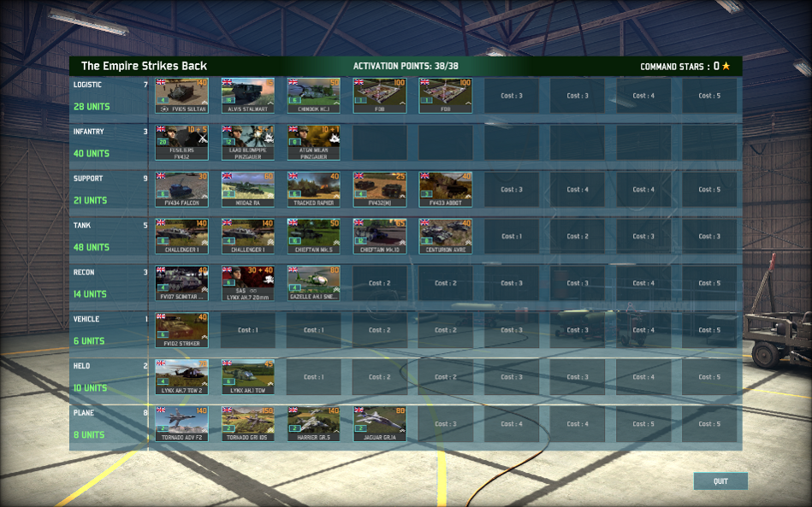Choose the Jaguar GR.1A plane card
The width and height of the screenshot is (812, 507).
click(x=380, y=424)
